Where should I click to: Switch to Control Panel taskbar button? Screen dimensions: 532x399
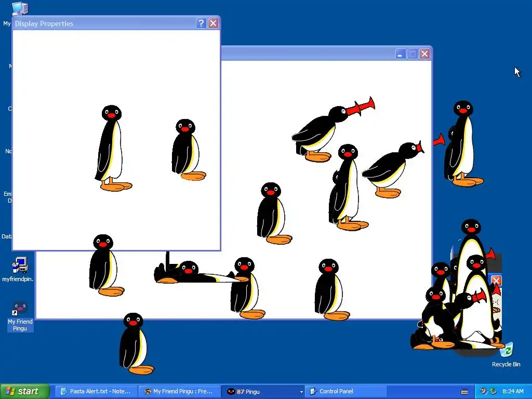(x=345, y=391)
